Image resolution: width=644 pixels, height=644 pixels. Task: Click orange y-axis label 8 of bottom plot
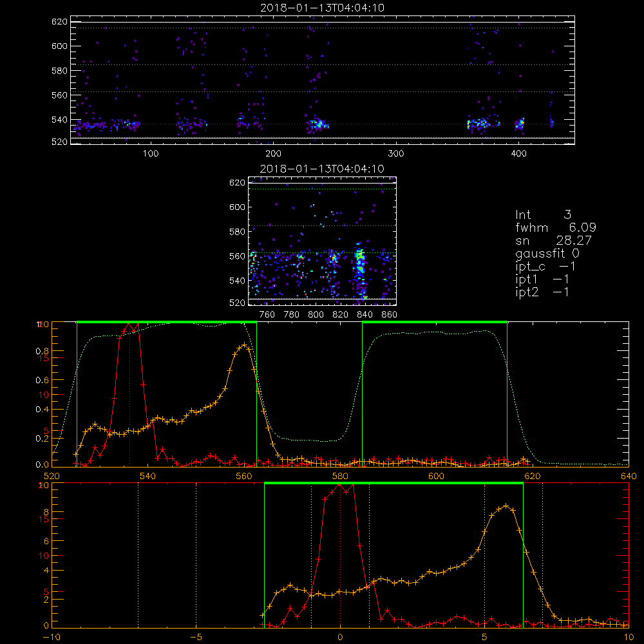46,512
